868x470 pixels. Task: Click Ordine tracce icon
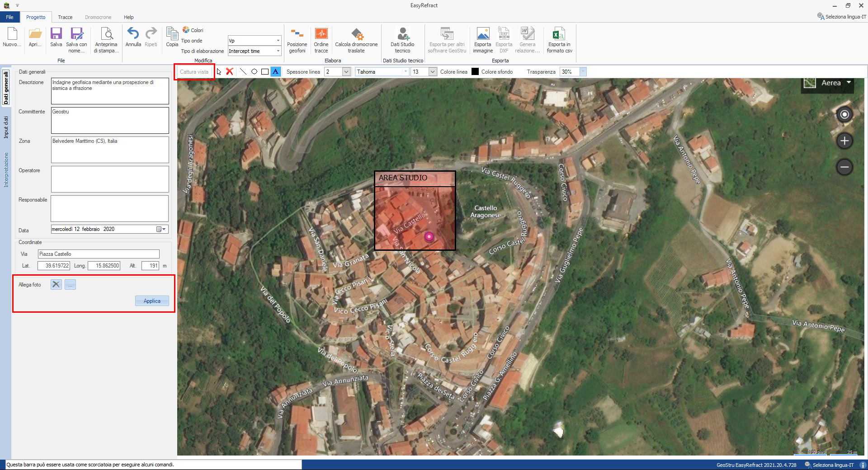[x=321, y=40]
